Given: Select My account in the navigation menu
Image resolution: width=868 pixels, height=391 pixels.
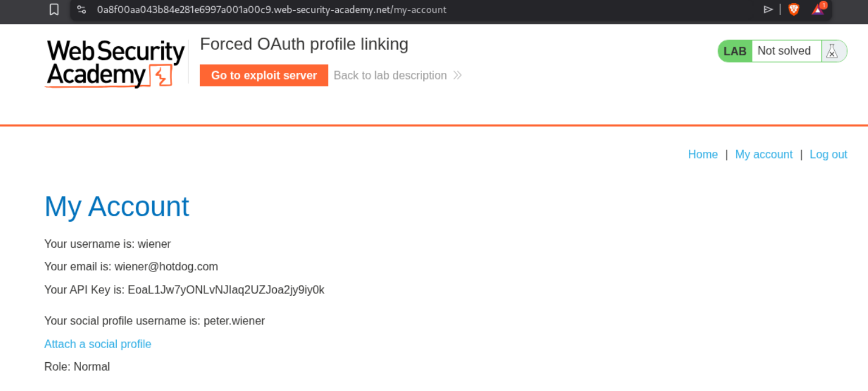Looking at the screenshot, I should click(764, 155).
